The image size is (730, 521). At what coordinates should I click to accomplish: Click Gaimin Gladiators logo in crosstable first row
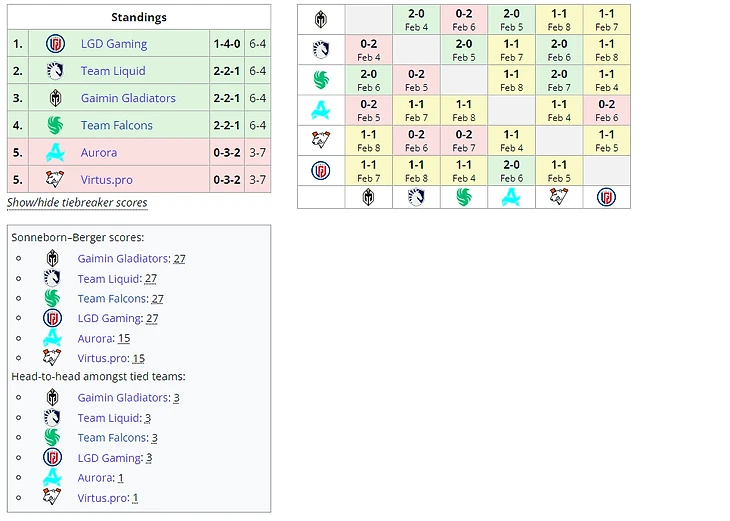(x=321, y=20)
